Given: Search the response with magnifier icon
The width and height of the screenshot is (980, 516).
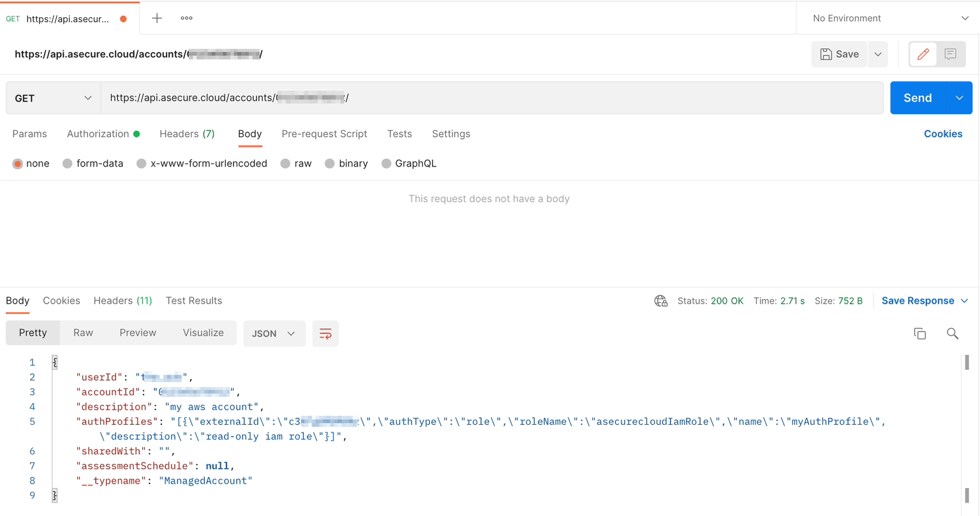Looking at the screenshot, I should tap(953, 334).
